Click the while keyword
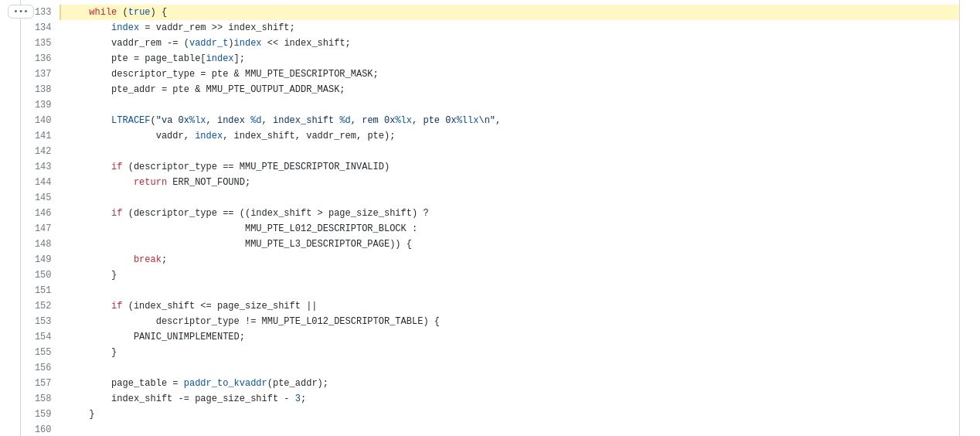This screenshot has width=980, height=436. (103, 12)
